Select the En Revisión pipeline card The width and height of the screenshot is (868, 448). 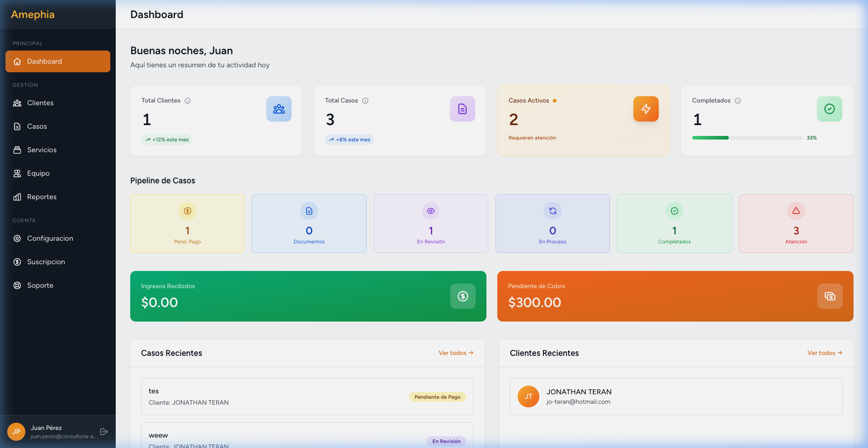click(431, 224)
